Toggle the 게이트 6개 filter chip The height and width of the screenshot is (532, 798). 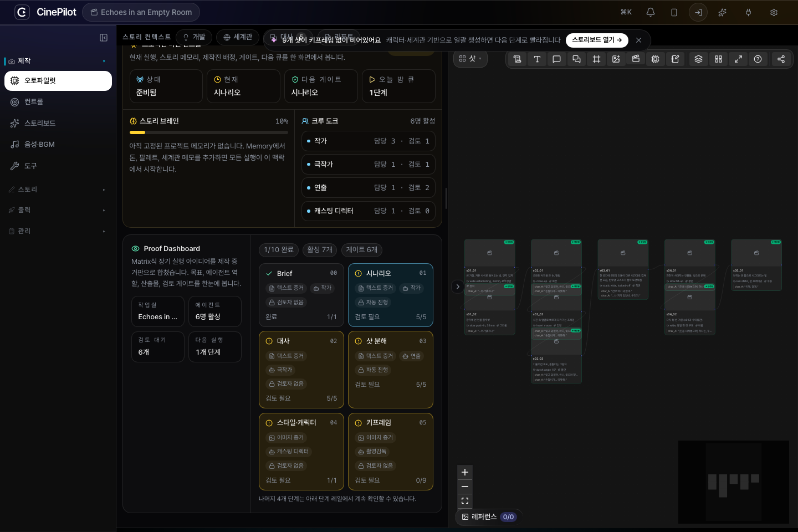click(x=362, y=250)
